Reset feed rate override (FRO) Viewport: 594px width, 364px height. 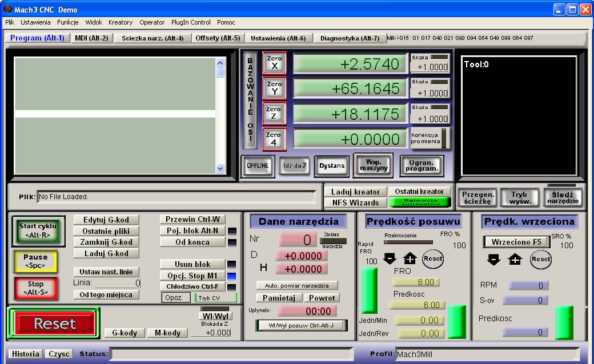click(432, 259)
